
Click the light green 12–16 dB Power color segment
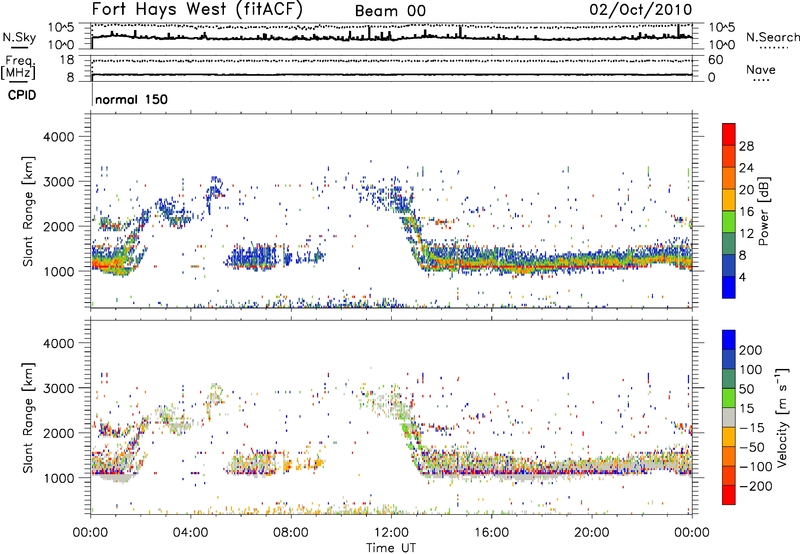click(x=729, y=222)
